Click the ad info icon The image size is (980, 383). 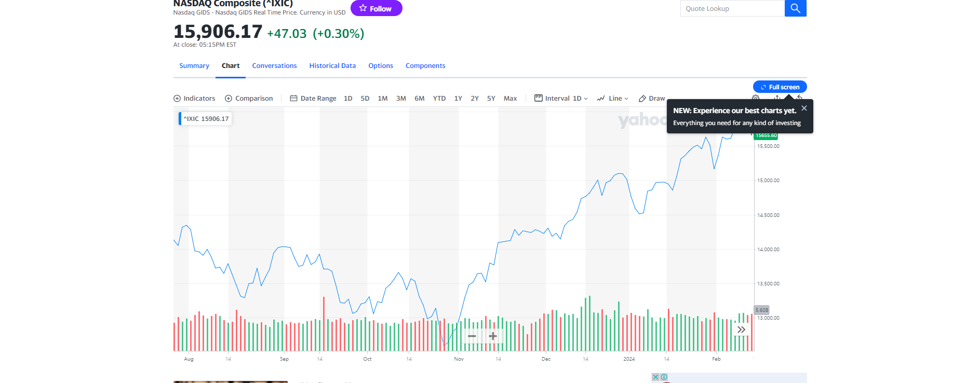click(x=664, y=377)
